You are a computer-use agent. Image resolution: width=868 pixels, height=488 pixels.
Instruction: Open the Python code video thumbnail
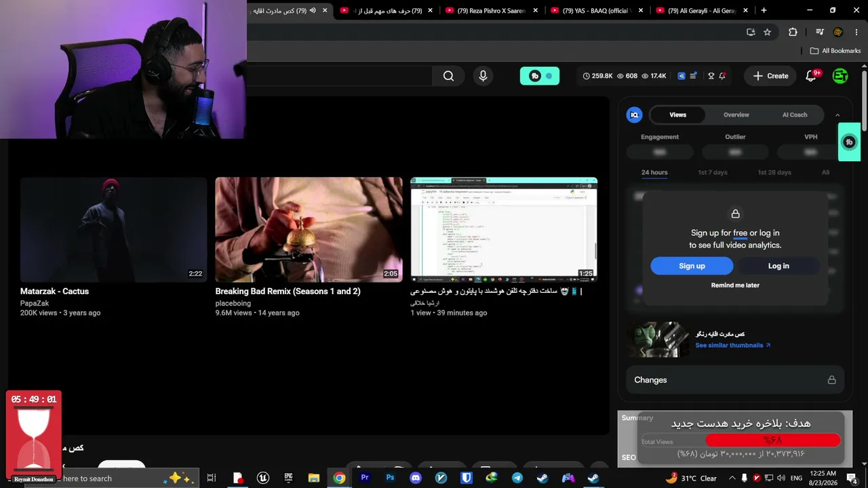[x=504, y=230]
